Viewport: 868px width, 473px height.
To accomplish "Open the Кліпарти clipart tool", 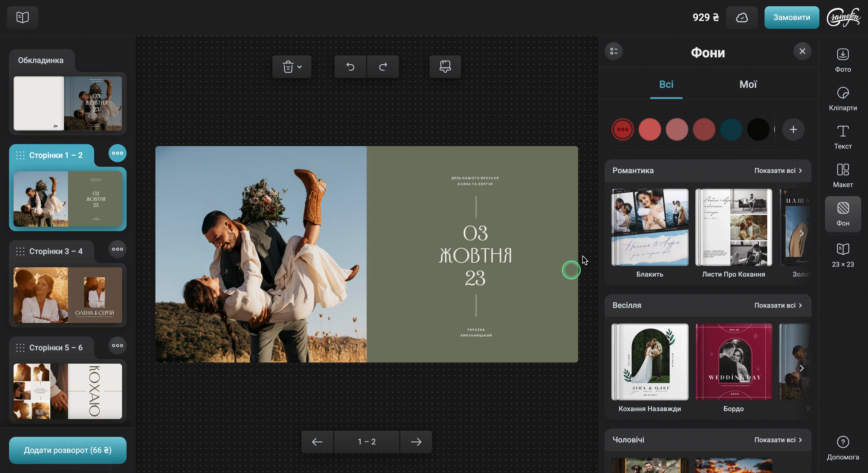I will coord(842,99).
